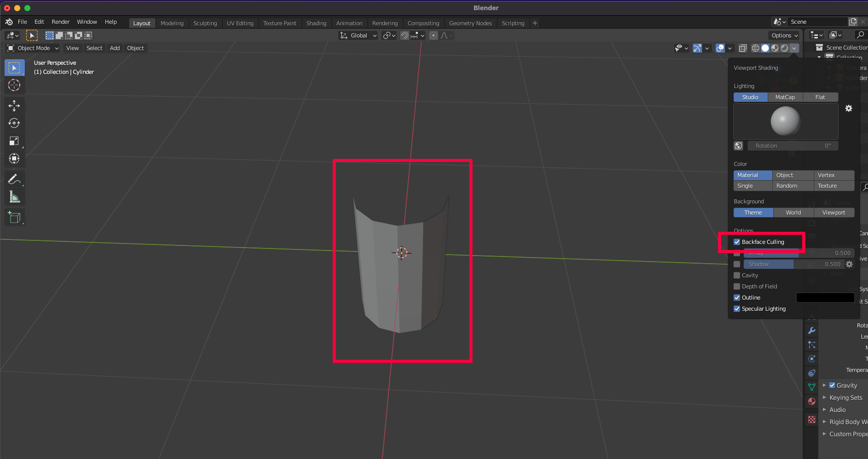Open the overlays dropdown arrow
This screenshot has width=868, height=459.
coord(730,48)
